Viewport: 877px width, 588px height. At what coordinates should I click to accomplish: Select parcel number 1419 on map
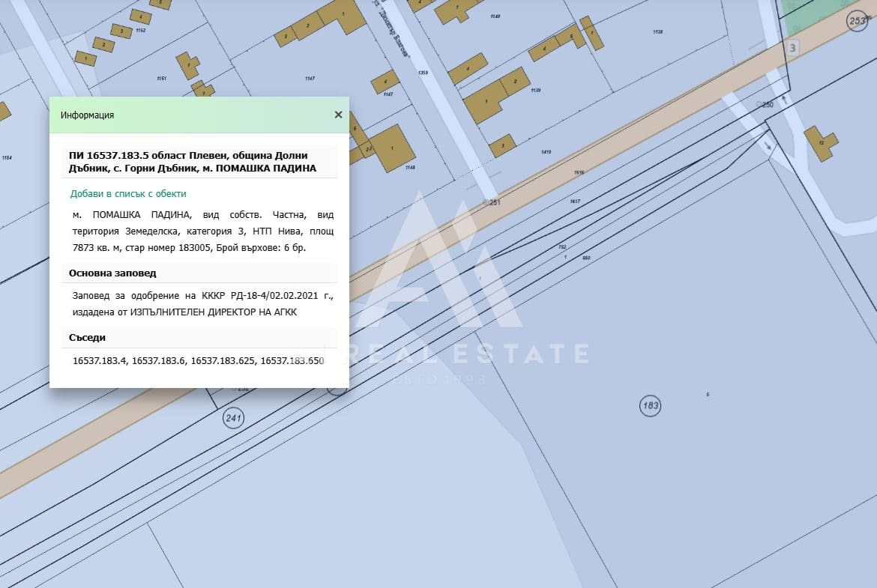546,152
